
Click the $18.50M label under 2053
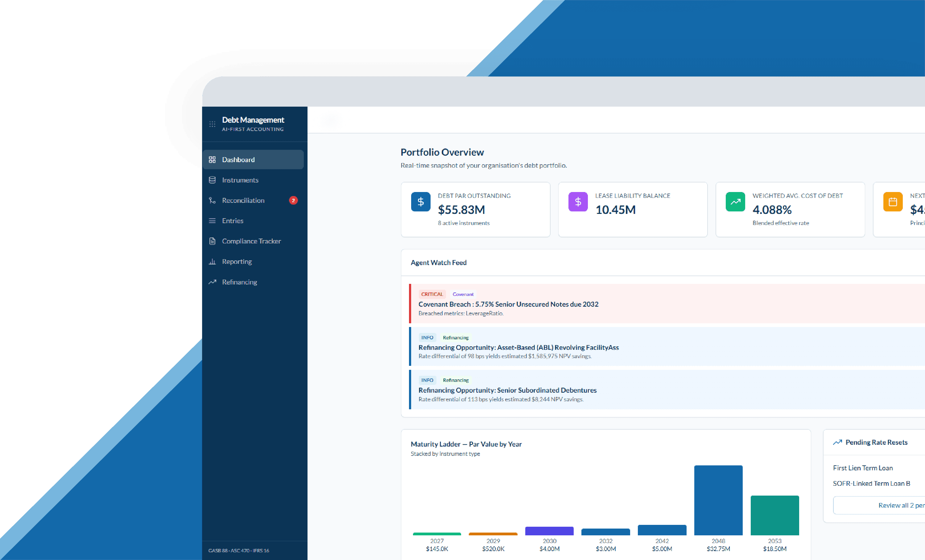click(774, 549)
